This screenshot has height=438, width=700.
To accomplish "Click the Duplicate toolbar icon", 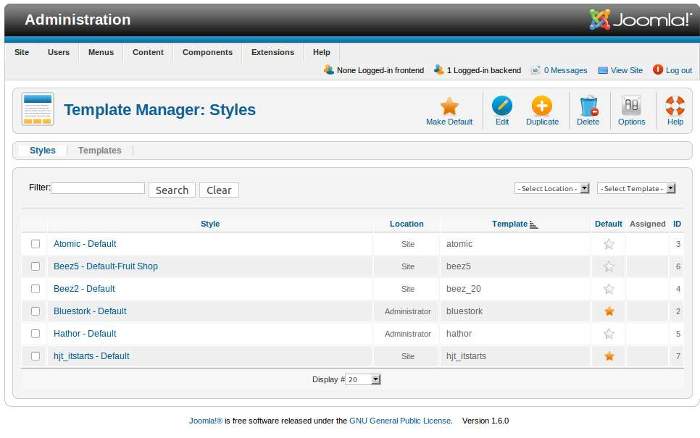I will (542, 105).
